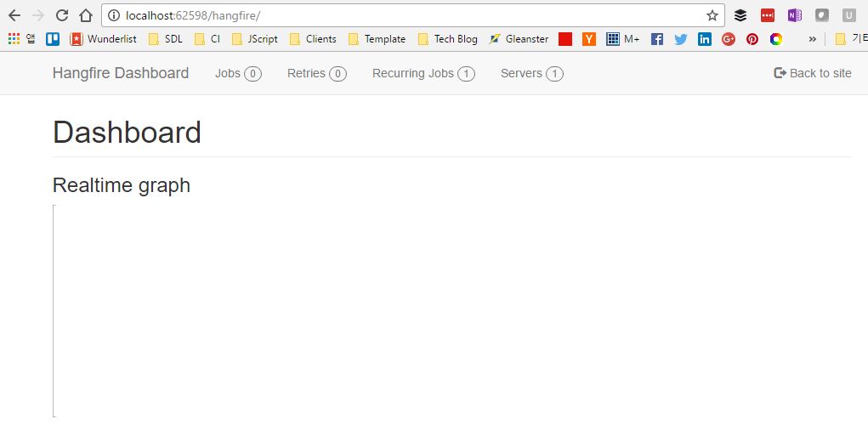Open the red square bookmark icon
868x436 pixels.
pyautogui.click(x=565, y=39)
